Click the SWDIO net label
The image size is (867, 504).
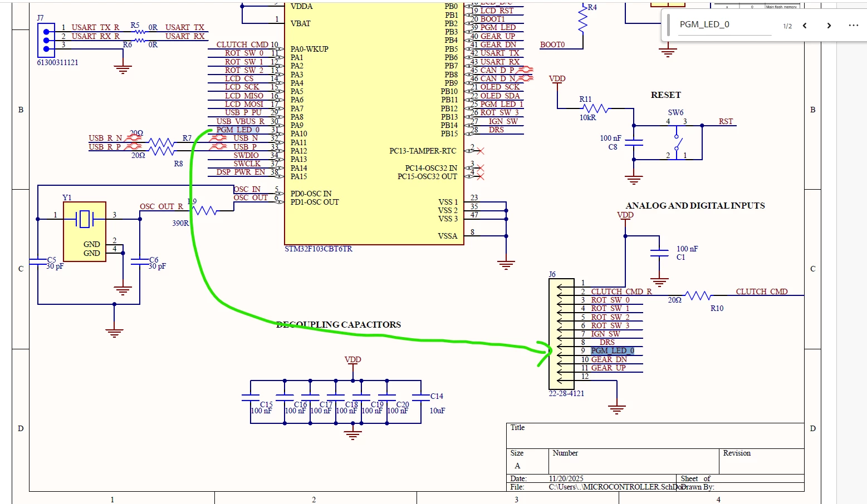(246, 156)
